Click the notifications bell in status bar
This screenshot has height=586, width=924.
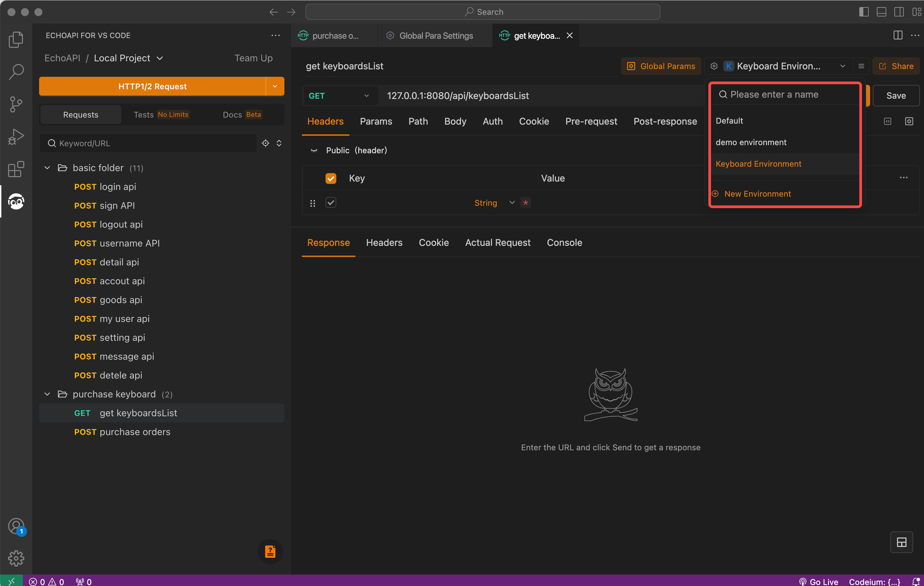(x=916, y=581)
